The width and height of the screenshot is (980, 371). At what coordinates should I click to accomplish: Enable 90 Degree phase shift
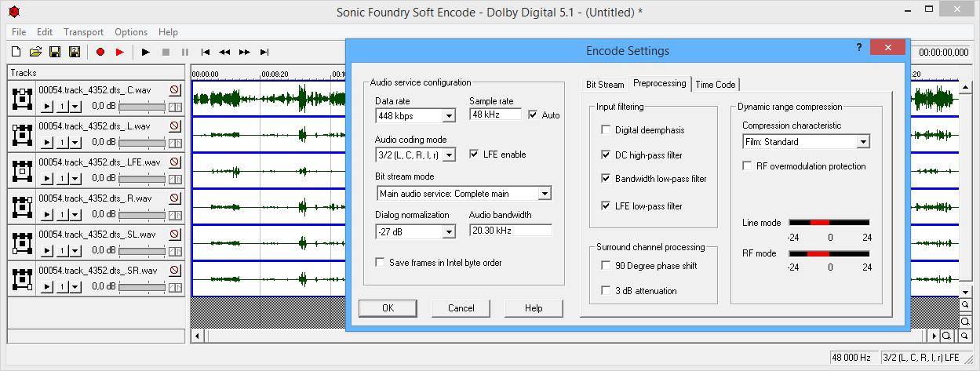tap(606, 265)
